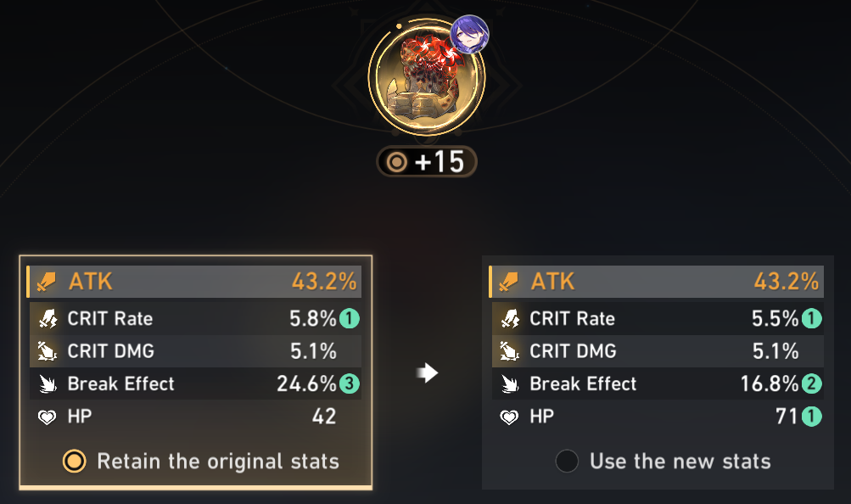Click the HP heart icon in new stats
The width and height of the screenshot is (851, 504).
(509, 417)
